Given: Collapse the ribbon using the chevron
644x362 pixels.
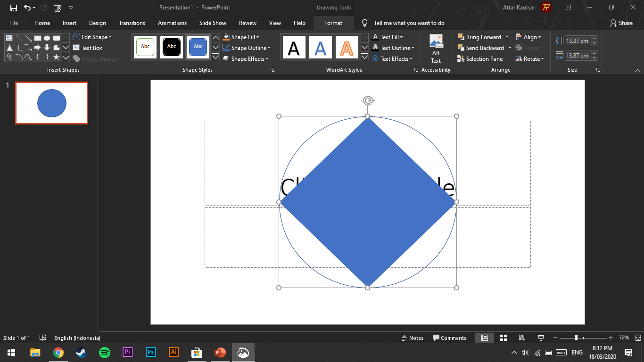Looking at the screenshot, I should click(x=637, y=70).
